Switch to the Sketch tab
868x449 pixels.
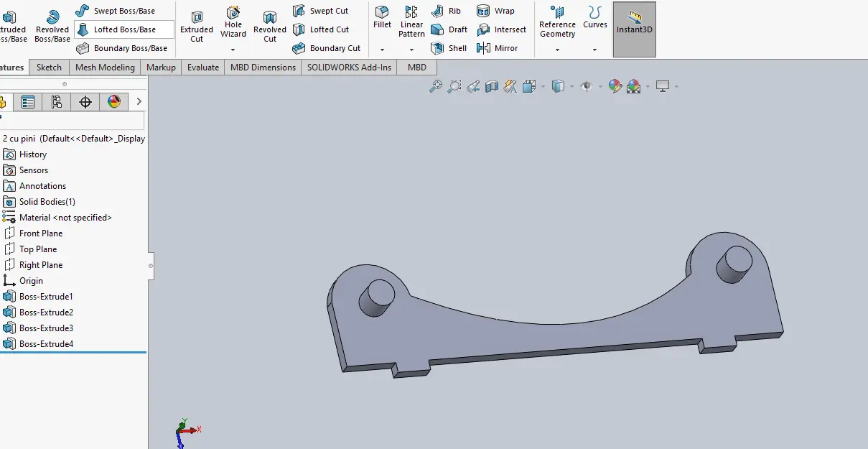[49, 67]
